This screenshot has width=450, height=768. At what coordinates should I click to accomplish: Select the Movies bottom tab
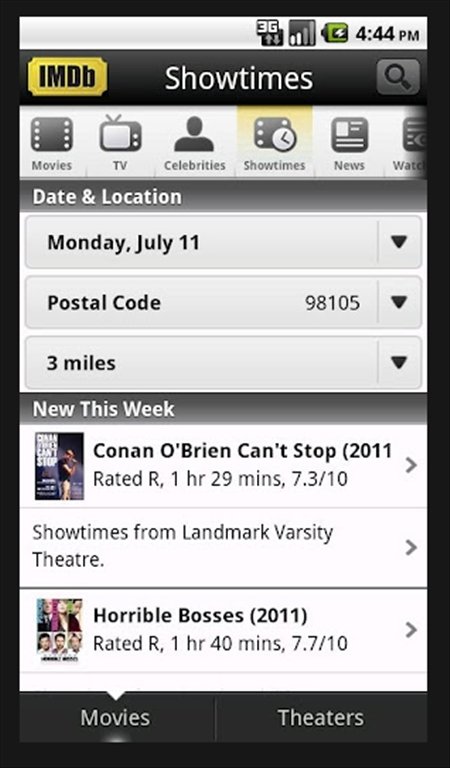116,718
